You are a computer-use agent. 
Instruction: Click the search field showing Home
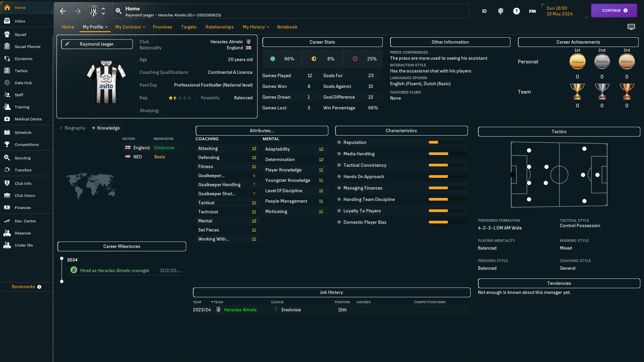pos(290,11)
